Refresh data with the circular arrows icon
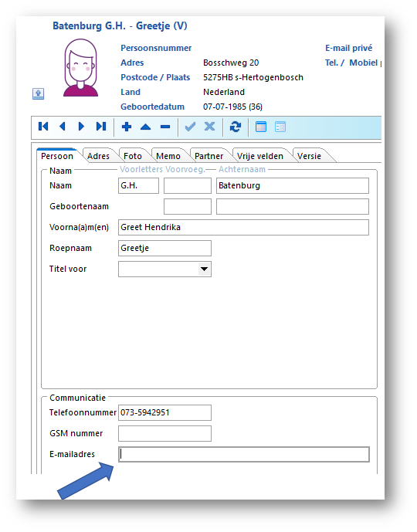The width and height of the screenshot is (417, 532). pyautogui.click(x=236, y=127)
